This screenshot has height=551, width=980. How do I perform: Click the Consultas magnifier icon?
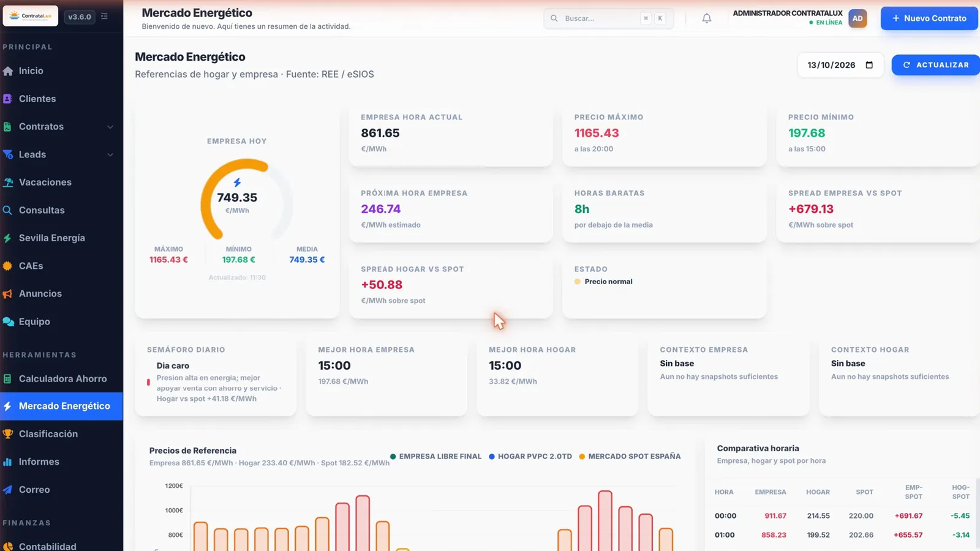pyautogui.click(x=8, y=210)
